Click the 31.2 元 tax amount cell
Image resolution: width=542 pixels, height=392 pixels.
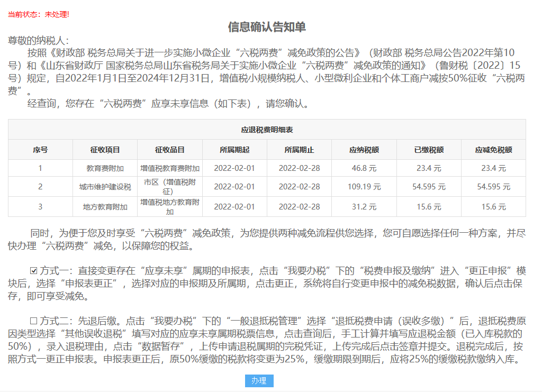364,207
